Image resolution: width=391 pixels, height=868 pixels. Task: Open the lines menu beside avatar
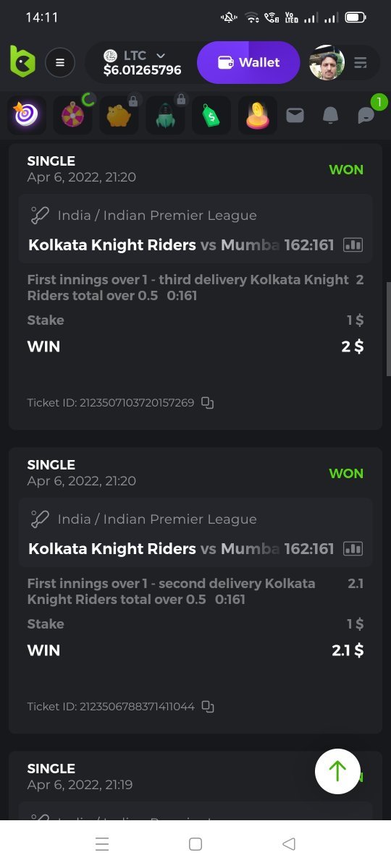(361, 63)
